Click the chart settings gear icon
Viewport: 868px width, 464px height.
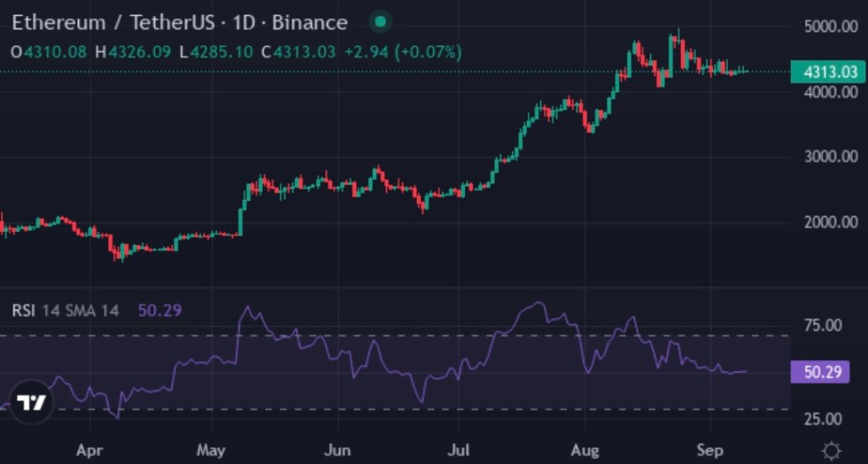832,451
